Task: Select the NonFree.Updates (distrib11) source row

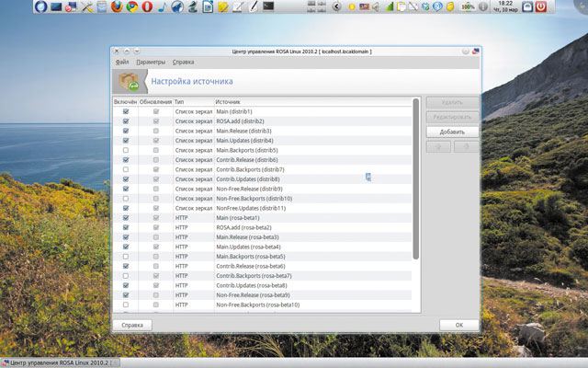Action: [x=262, y=208]
